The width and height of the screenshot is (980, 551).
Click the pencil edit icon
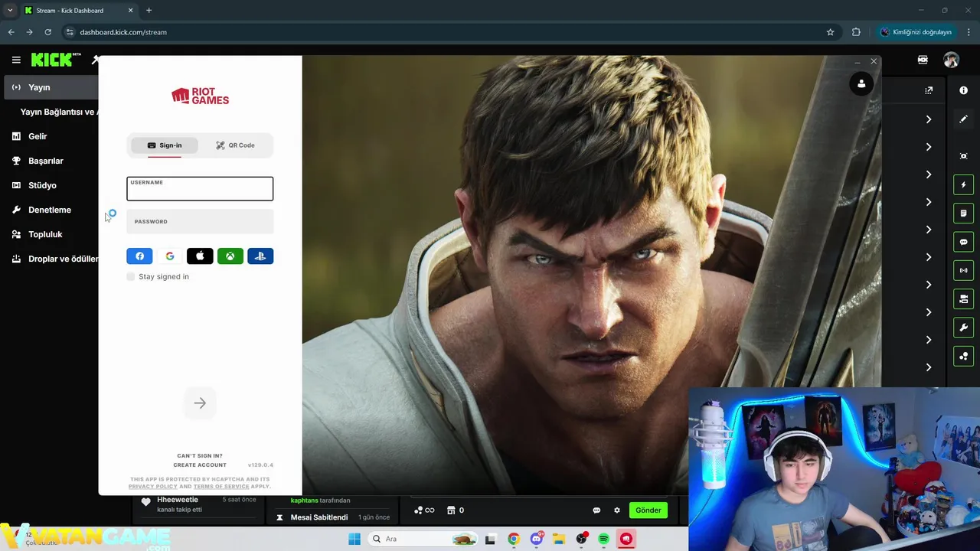(963, 119)
